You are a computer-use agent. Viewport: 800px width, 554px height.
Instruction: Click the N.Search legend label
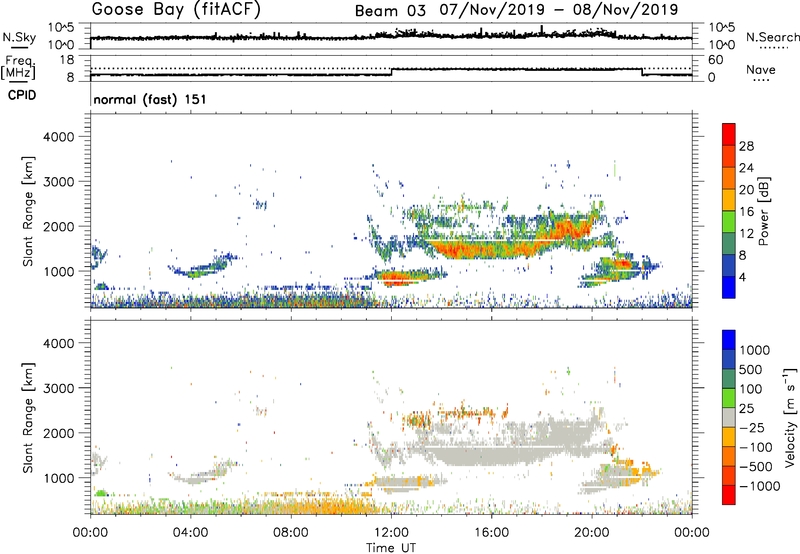[773, 37]
